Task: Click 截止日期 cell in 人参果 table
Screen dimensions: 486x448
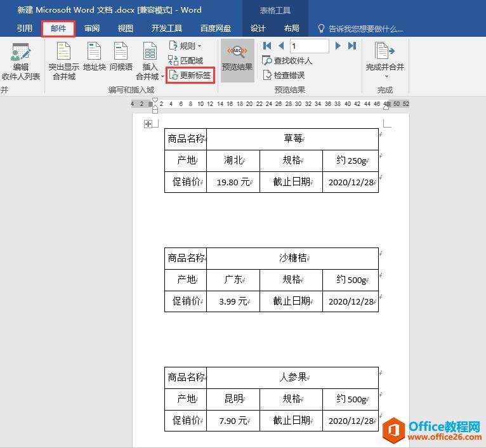Action: [x=291, y=421]
